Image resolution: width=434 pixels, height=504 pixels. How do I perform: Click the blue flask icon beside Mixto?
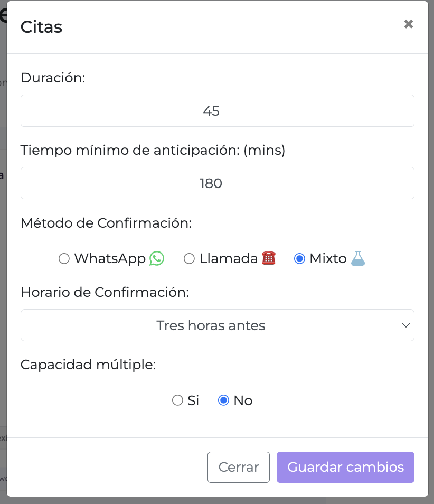[x=357, y=258]
